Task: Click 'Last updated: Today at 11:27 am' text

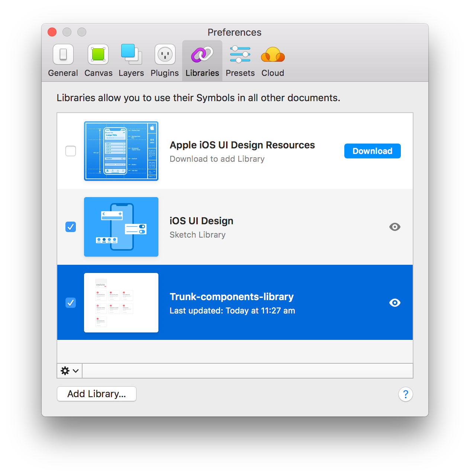Action: pyautogui.click(x=232, y=311)
